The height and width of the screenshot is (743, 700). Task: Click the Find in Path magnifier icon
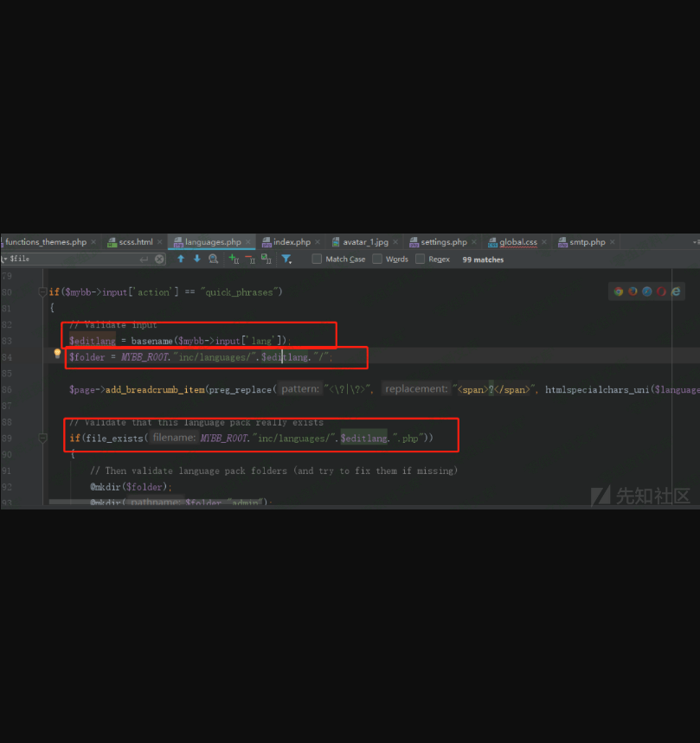point(213,259)
